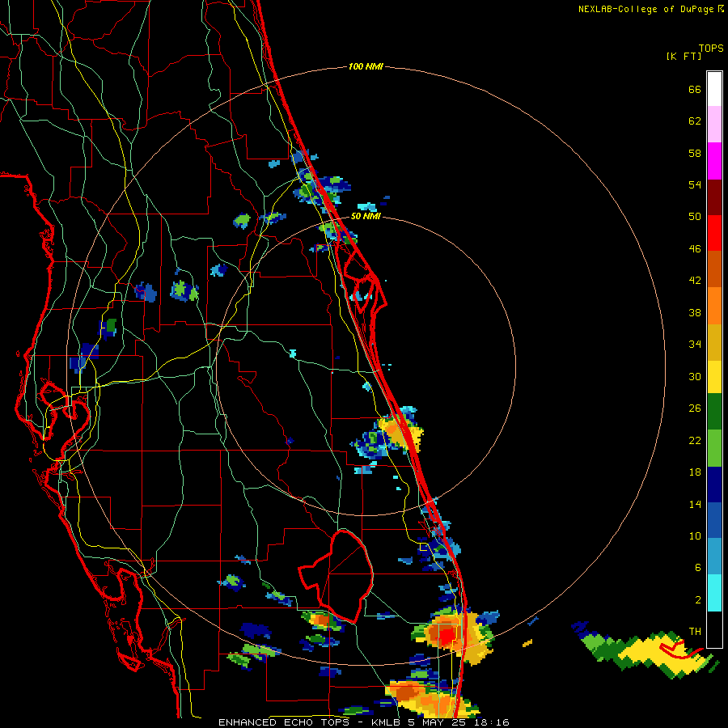Select the cyan swatch on the color scale
Viewport: 728px width, 728px height.
[714, 593]
